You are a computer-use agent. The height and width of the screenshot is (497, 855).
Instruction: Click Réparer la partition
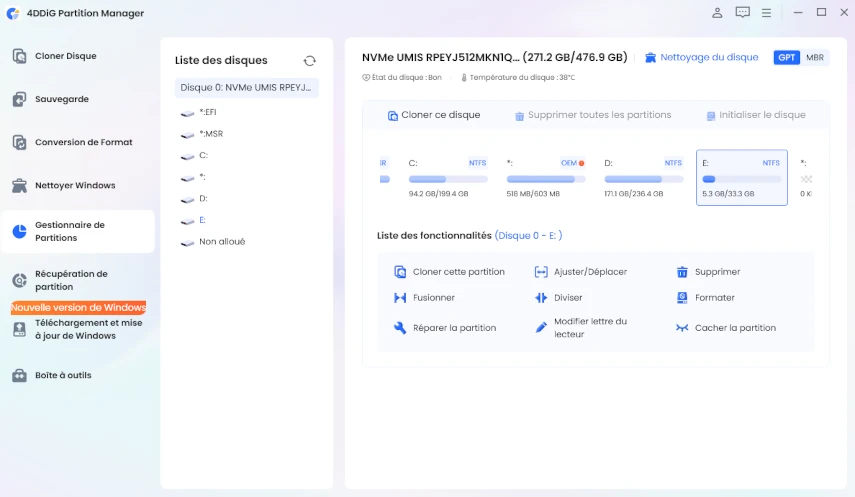coord(445,328)
